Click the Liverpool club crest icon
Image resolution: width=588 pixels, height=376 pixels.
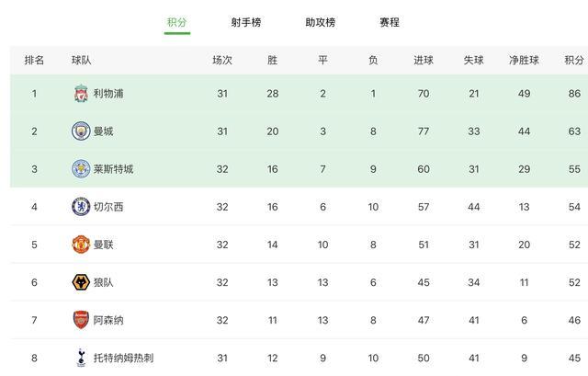click(x=81, y=94)
